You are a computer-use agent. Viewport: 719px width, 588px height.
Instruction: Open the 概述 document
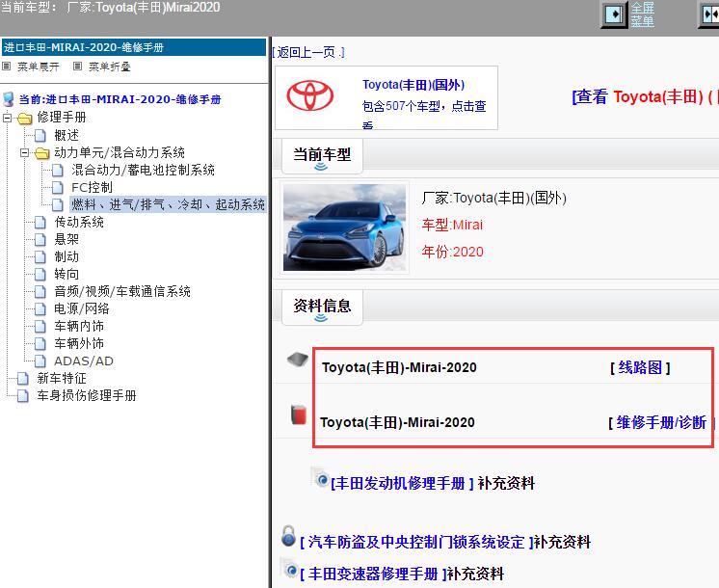(67, 135)
